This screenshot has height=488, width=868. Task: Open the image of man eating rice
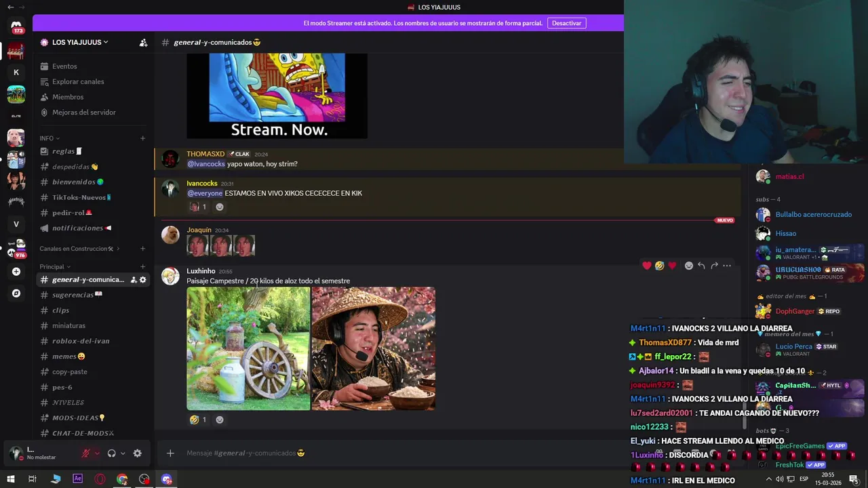tap(374, 348)
